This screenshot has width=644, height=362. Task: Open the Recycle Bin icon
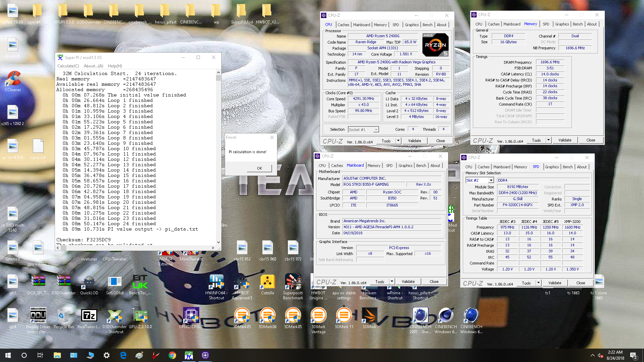(x=63, y=318)
